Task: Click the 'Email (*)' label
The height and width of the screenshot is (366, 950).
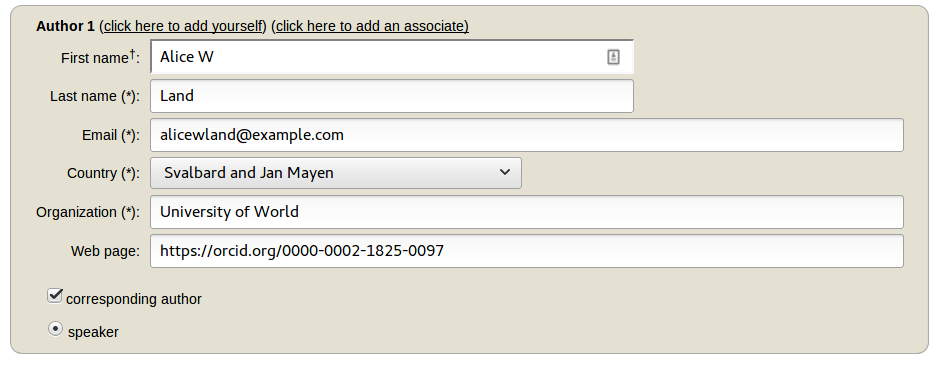Action: pyautogui.click(x=111, y=135)
